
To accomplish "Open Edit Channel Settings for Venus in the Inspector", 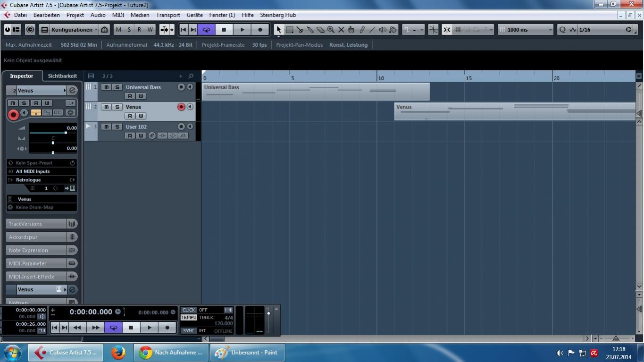I will 72,91.
